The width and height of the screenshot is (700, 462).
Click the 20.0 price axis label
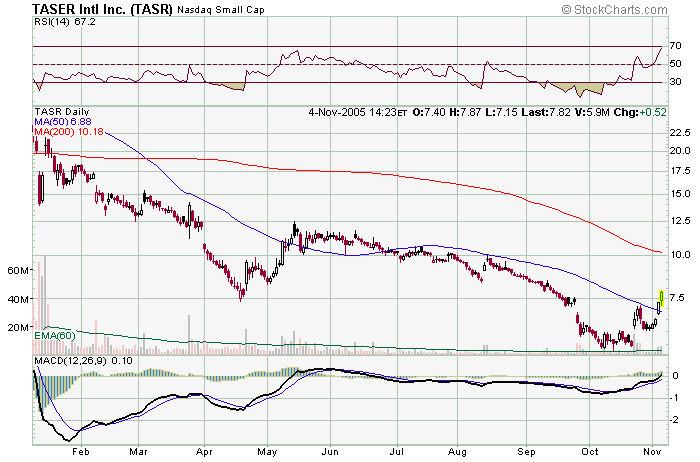[680, 150]
